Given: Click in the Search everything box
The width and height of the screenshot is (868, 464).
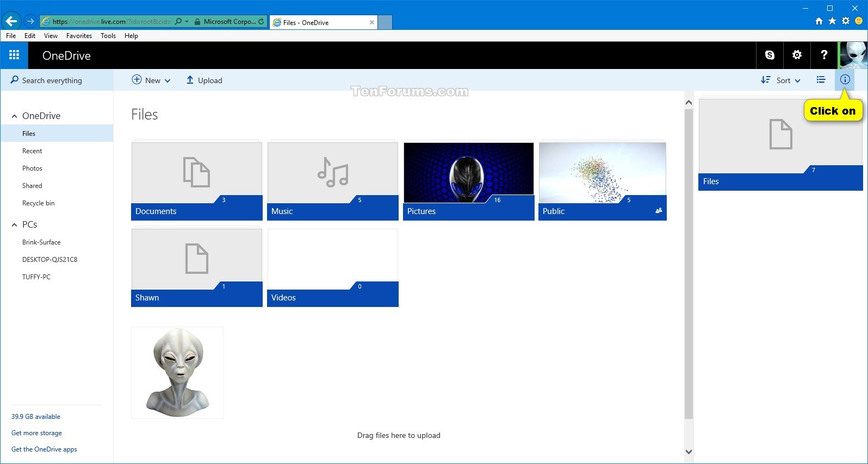Looking at the screenshot, I should coord(57,80).
